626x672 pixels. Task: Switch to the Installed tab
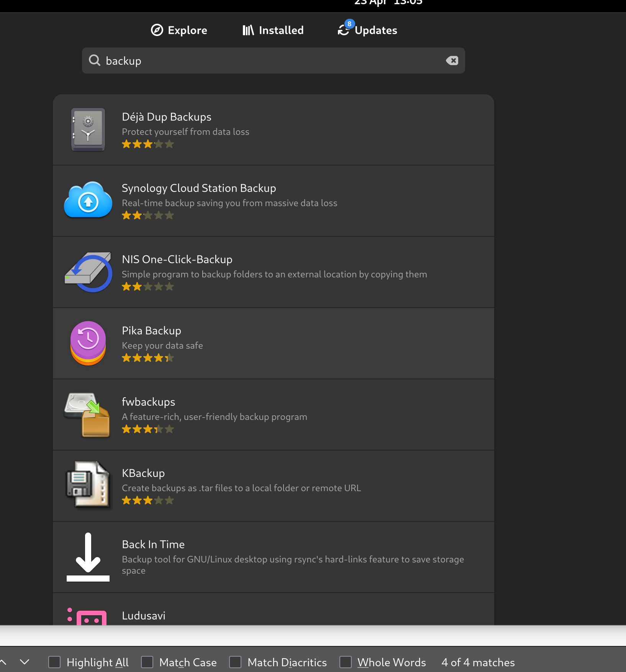273,30
